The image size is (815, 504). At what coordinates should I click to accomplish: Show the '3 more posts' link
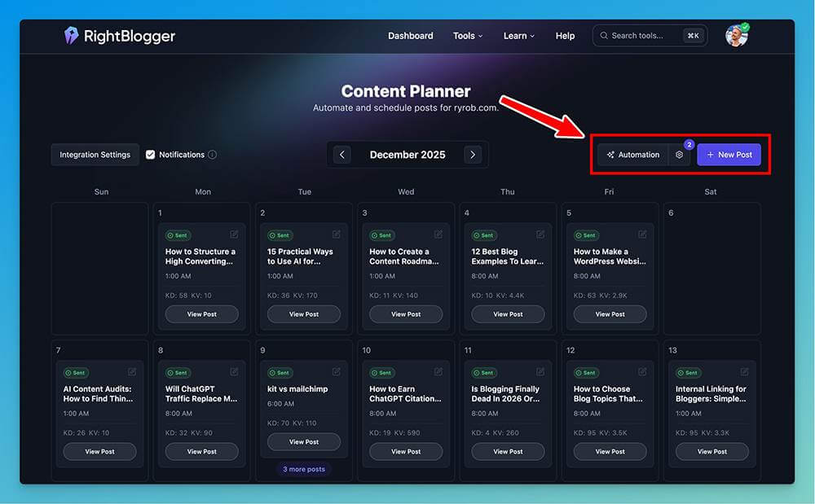point(304,469)
